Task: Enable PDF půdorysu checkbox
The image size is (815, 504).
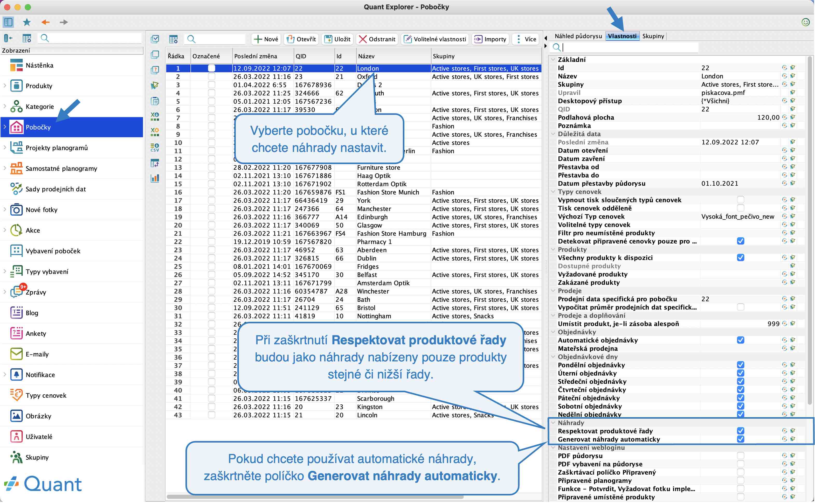Action: 740,456
